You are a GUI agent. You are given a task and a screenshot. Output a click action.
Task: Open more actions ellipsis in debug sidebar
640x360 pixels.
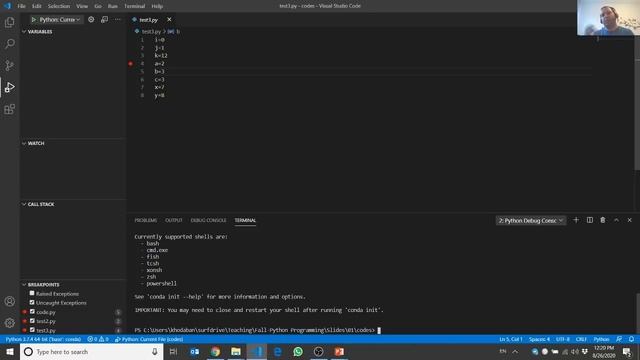(x=118, y=20)
